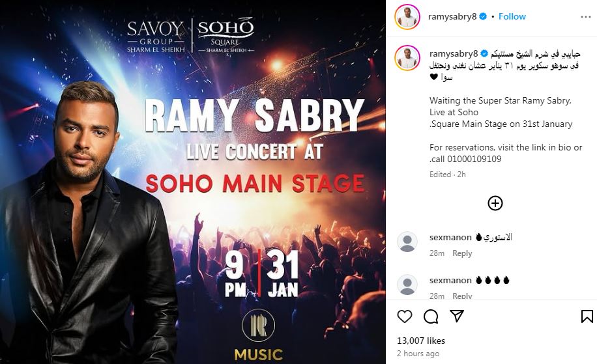Follow ramysabry8 account
The width and height of the screenshot is (597, 364).
(512, 17)
